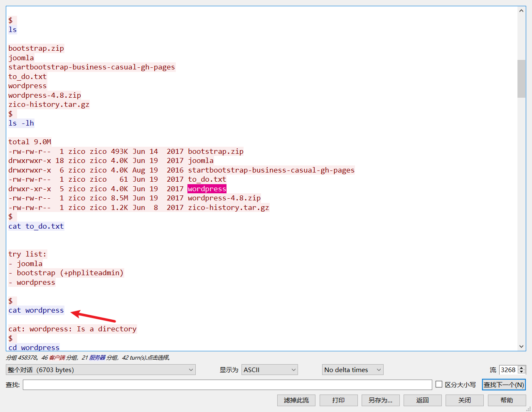Click the 'try list:' line
Image resolution: width=532 pixels, height=412 pixels.
click(27, 254)
